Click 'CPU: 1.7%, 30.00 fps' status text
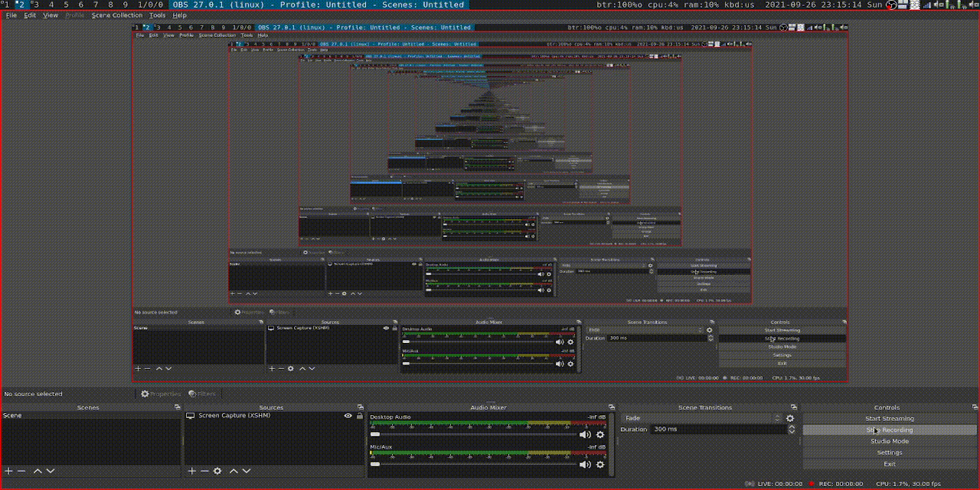 pos(909,484)
